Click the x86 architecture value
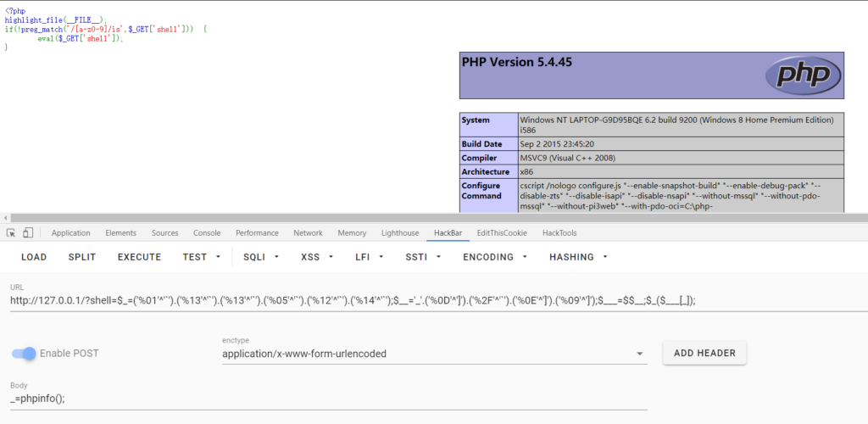The height and width of the screenshot is (424, 868). pos(526,171)
